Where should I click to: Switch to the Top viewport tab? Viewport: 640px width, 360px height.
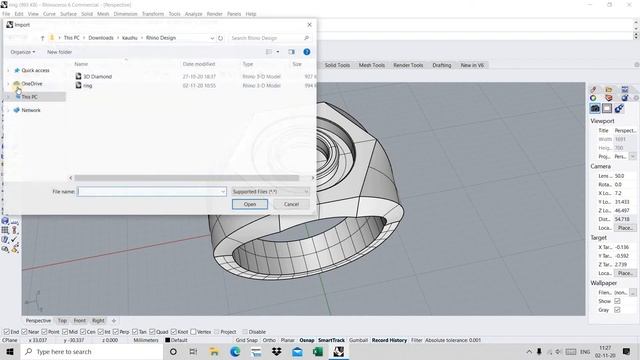click(x=62, y=321)
